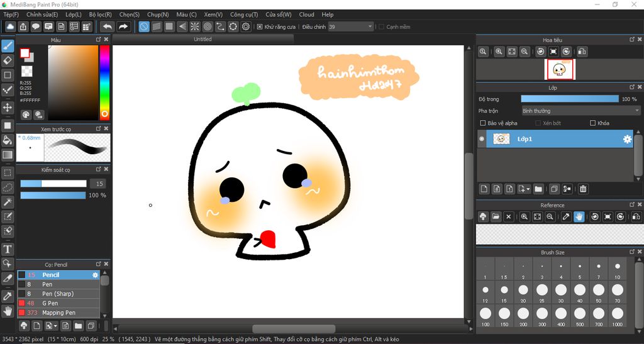Zoom in on the Navigator panel
Image resolution: width=644 pixels, height=344 pixels.
pyautogui.click(x=499, y=52)
